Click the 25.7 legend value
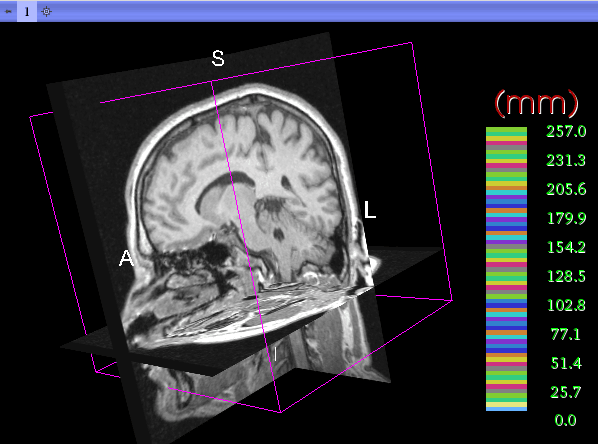This screenshot has height=444, width=598. 566,392
